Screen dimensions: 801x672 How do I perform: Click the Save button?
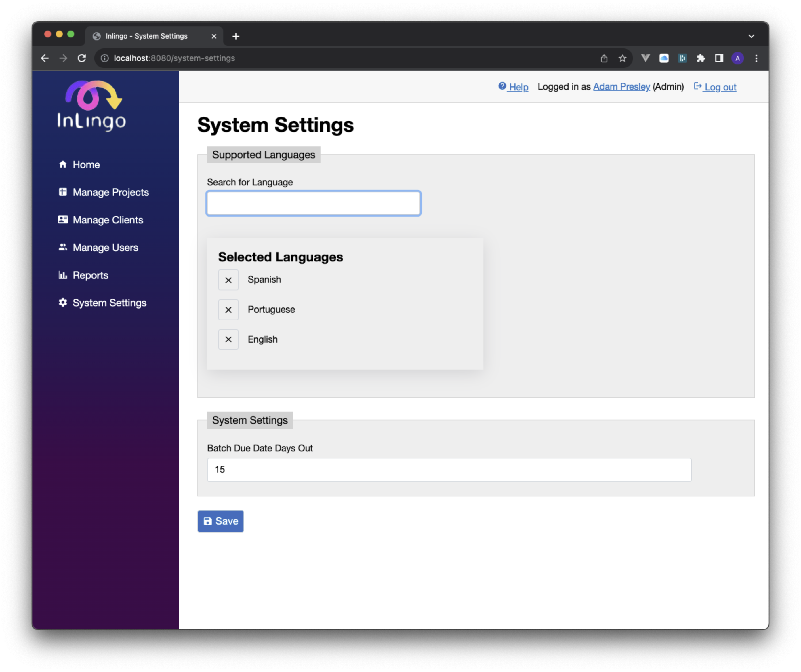click(220, 521)
